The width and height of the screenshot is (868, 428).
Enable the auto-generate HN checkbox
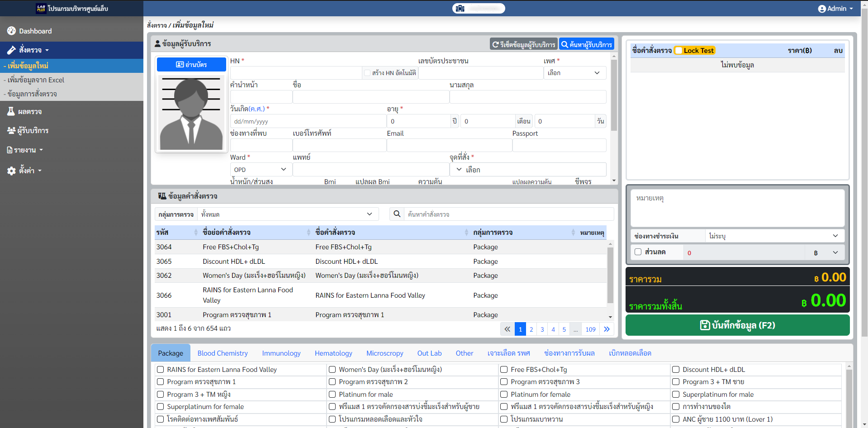pos(367,73)
